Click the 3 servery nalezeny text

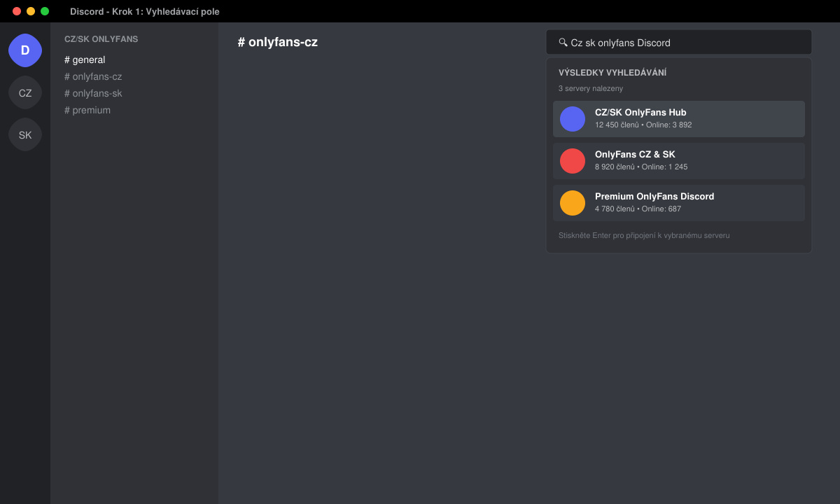click(x=591, y=88)
